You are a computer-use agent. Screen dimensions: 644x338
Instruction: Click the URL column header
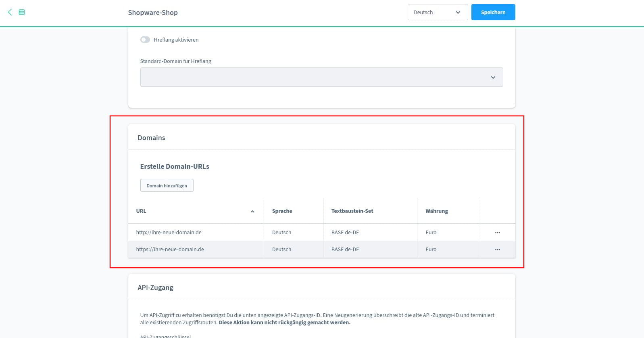point(196,211)
